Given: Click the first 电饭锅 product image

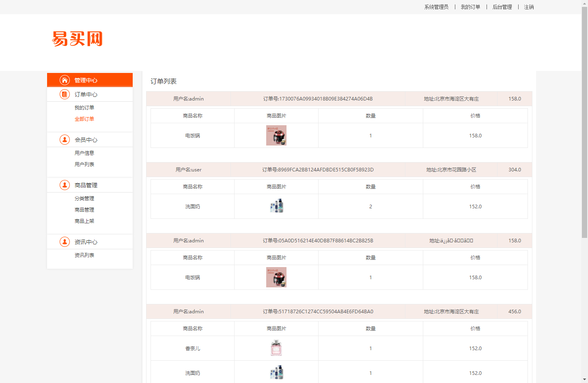Looking at the screenshot, I should 276,135.
